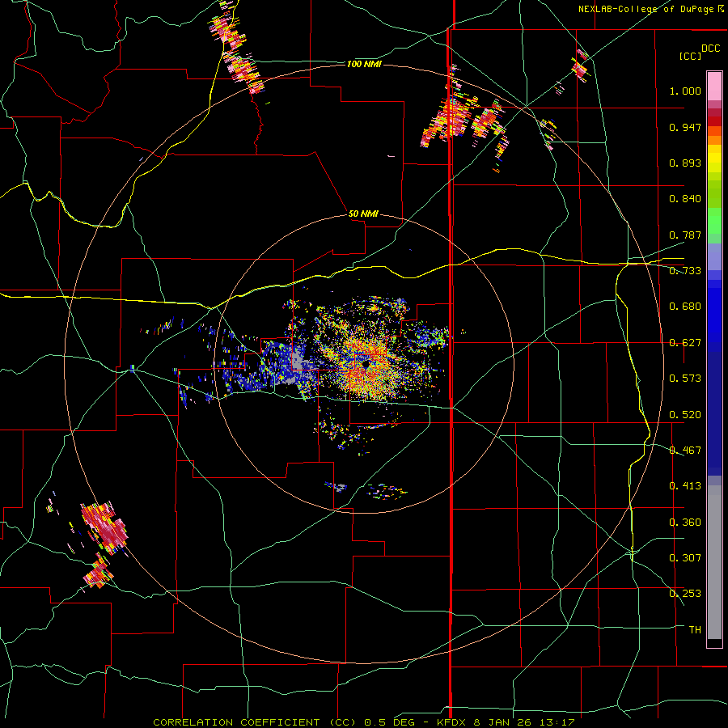The image size is (728, 728).
Task: Click the TH threshold label
Action: [x=695, y=629]
